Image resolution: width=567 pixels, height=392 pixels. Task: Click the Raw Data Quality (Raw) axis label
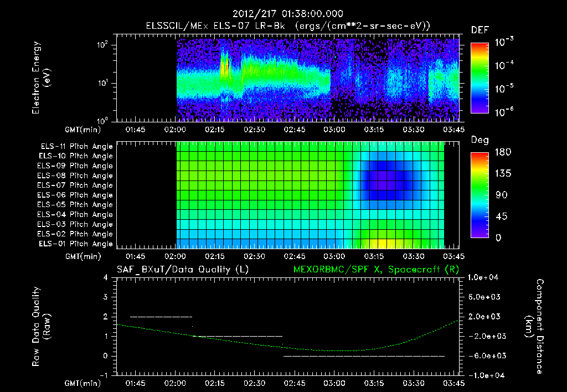click(x=41, y=327)
